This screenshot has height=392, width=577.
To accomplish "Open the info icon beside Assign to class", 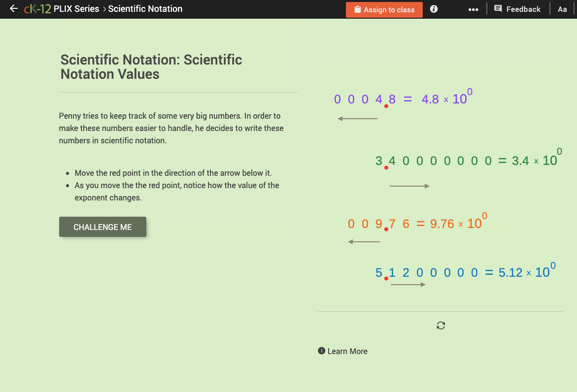I will coord(433,9).
